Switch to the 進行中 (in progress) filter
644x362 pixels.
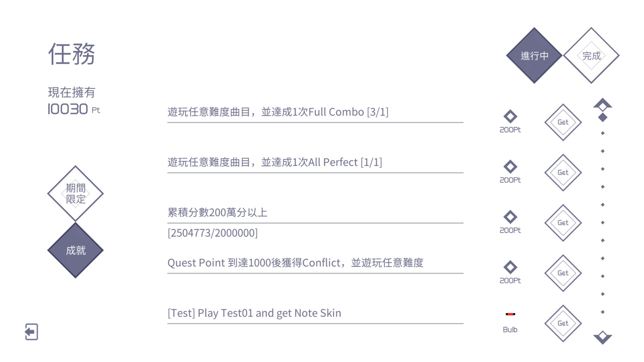(x=534, y=55)
